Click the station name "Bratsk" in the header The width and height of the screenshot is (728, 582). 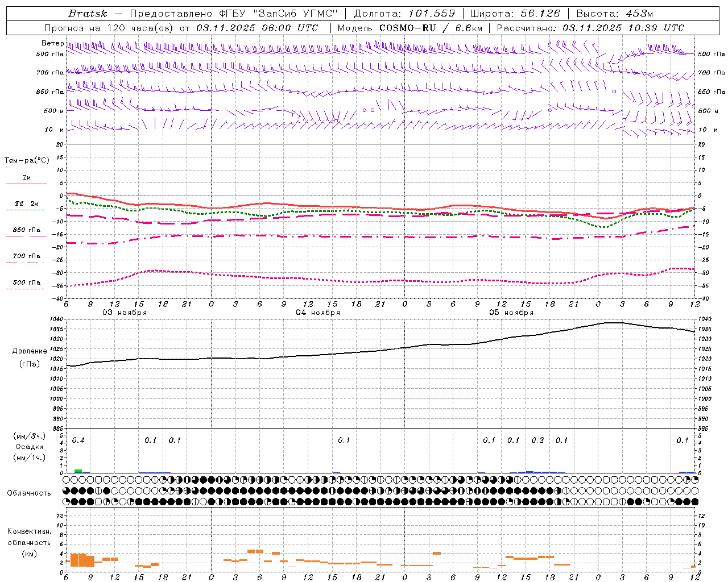88,14
